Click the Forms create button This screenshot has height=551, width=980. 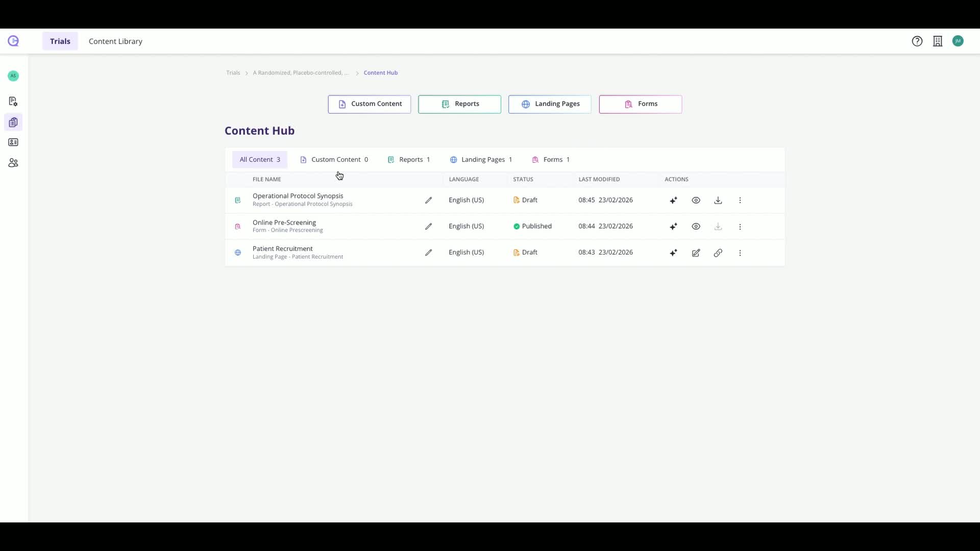pos(640,104)
